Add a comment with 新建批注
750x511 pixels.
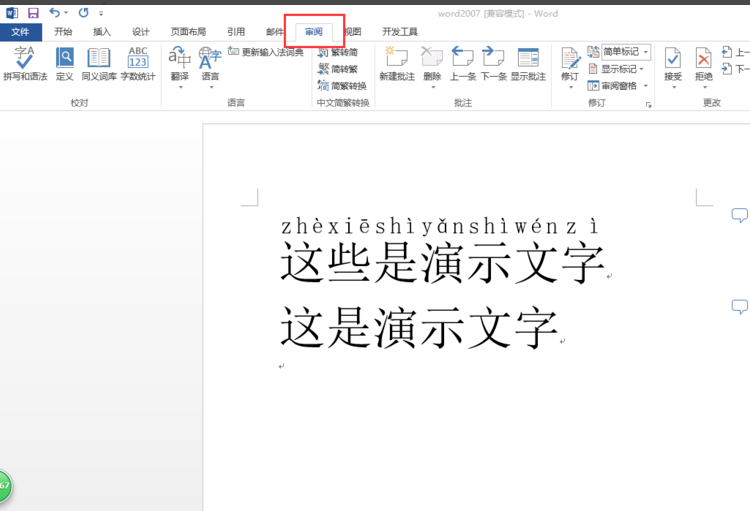[x=397, y=64]
